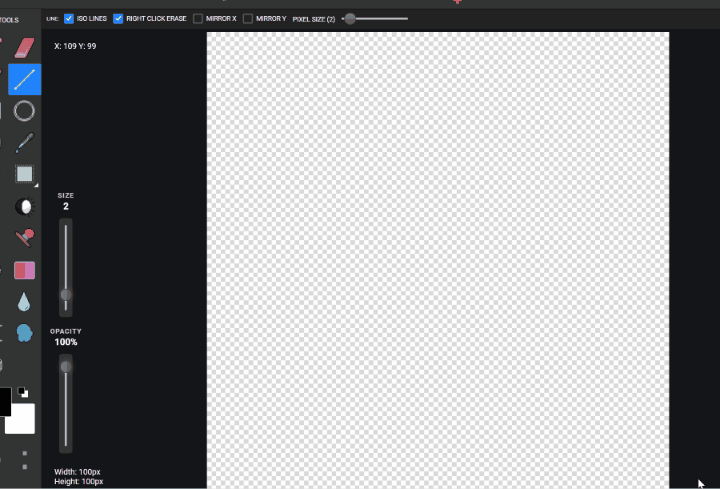The width and height of the screenshot is (720, 489).
Task: Open the dots menu below color swatches
Action: (x=25, y=460)
